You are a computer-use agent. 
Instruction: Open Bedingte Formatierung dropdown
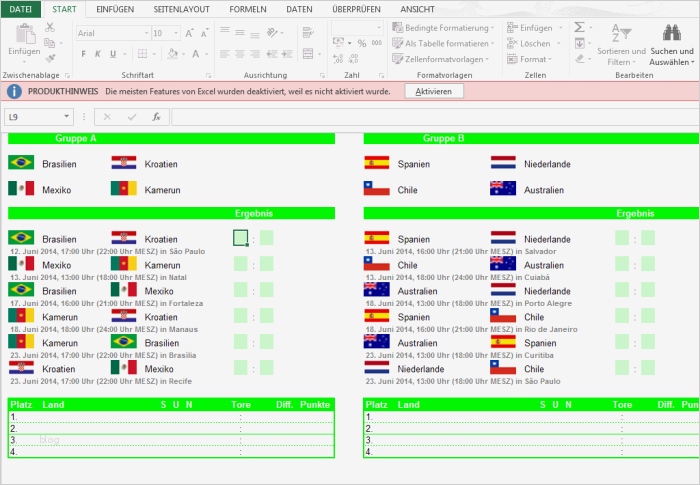[443, 28]
